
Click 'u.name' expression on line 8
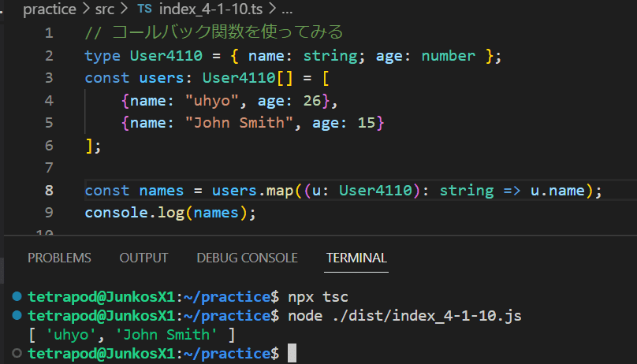coord(557,191)
